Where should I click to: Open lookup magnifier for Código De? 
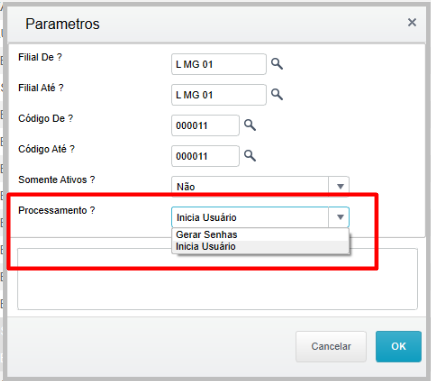click(250, 125)
